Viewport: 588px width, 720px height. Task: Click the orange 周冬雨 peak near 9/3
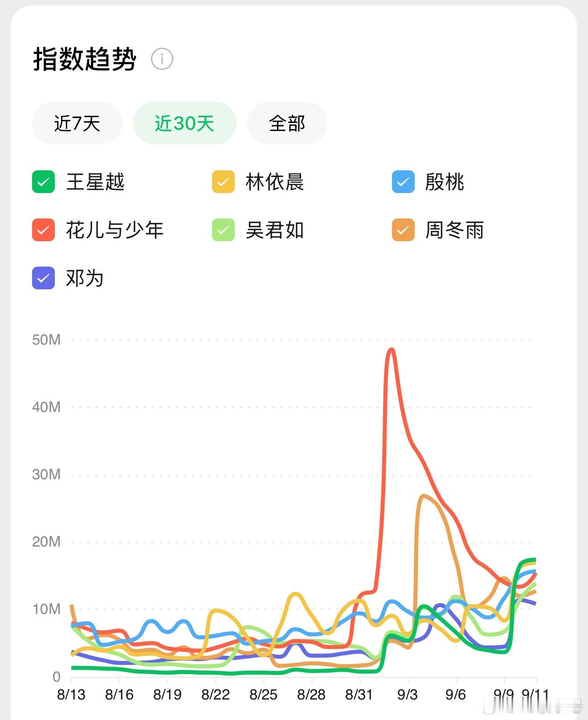(422, 496)
